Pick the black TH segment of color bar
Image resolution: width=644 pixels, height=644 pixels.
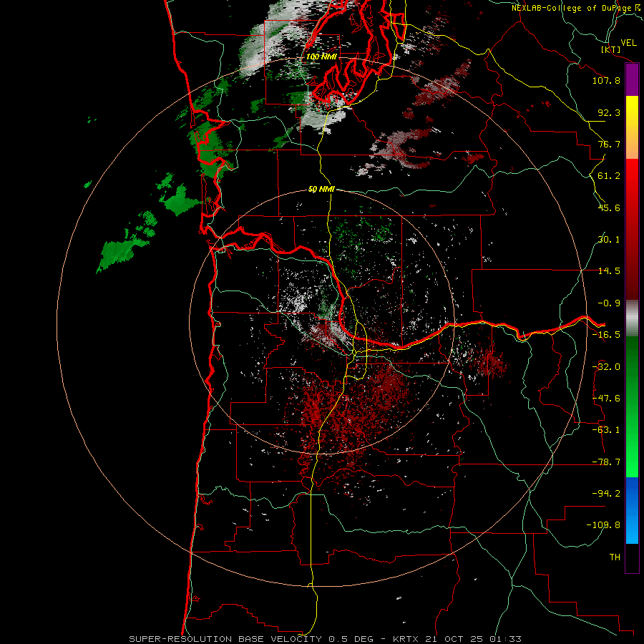pyautogui.click(x=632, y=558)
